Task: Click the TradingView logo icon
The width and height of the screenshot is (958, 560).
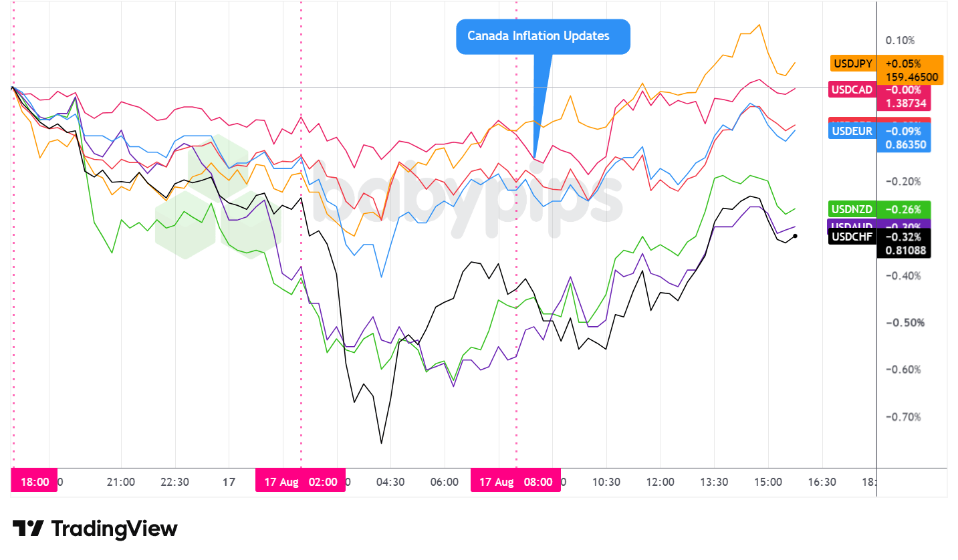Action: 28,529
